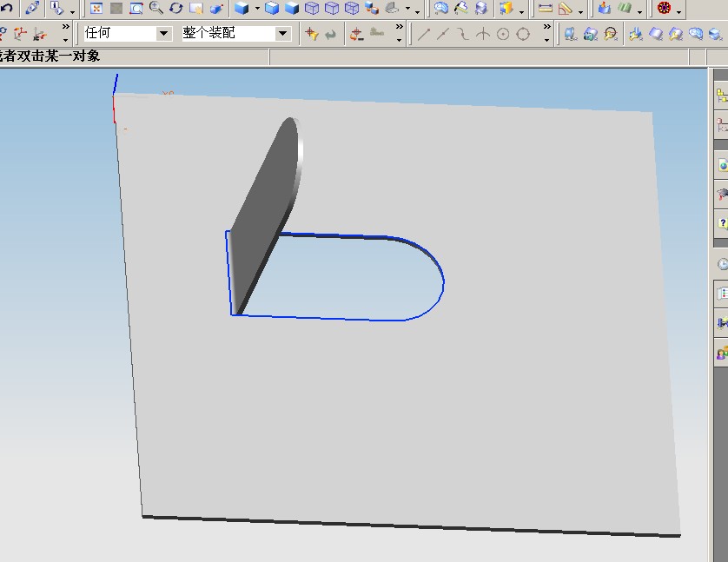This screenshot has width=728, height=562.
Task: Open the dropdown beside the red wheel icon
Action: point(678,11)
